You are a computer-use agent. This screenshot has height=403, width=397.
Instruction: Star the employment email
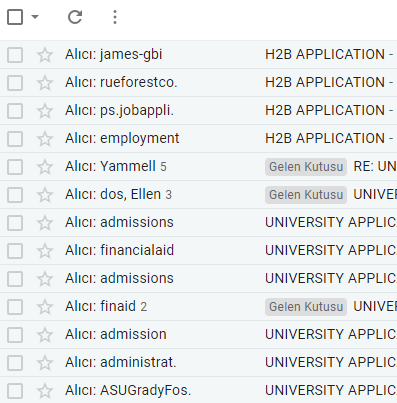(45, 139)
